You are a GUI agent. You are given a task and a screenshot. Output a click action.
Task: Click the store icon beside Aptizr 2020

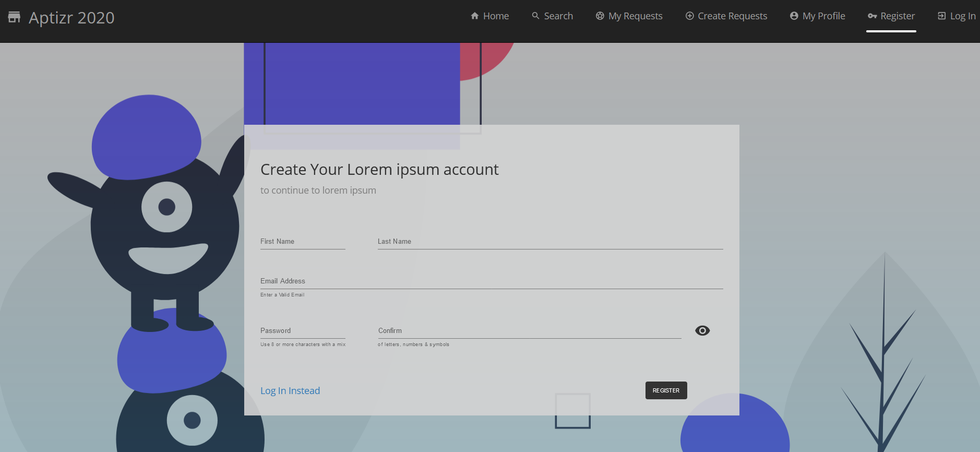tap(14, 17)
